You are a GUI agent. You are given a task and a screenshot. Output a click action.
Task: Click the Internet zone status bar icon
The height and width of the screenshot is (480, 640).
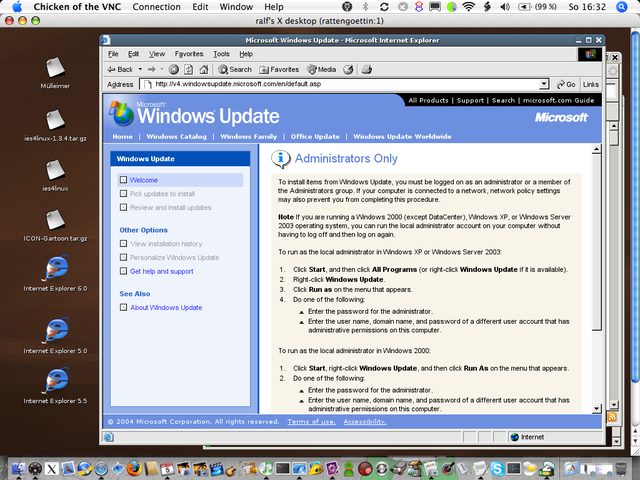515,437
